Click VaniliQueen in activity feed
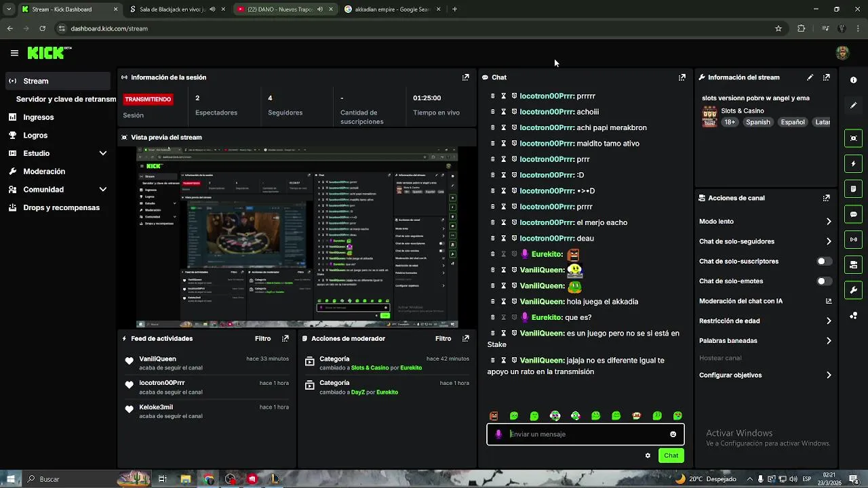 tap(157, 359)
